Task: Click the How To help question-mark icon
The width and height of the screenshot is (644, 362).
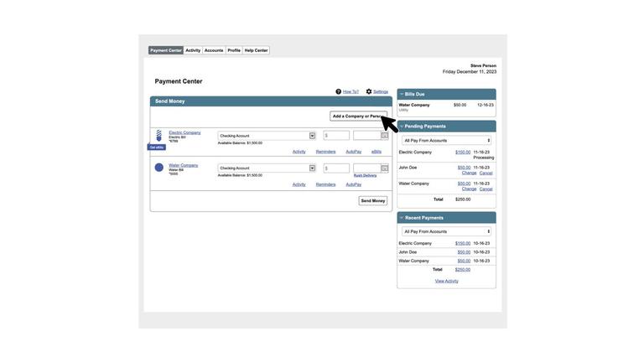Action: click(338, 91)
